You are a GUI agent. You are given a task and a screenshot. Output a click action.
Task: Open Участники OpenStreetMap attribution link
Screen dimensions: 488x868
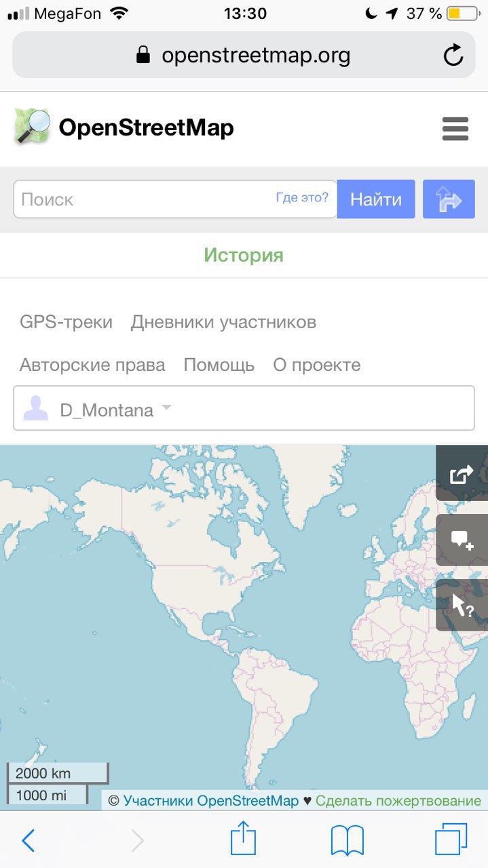211,801
